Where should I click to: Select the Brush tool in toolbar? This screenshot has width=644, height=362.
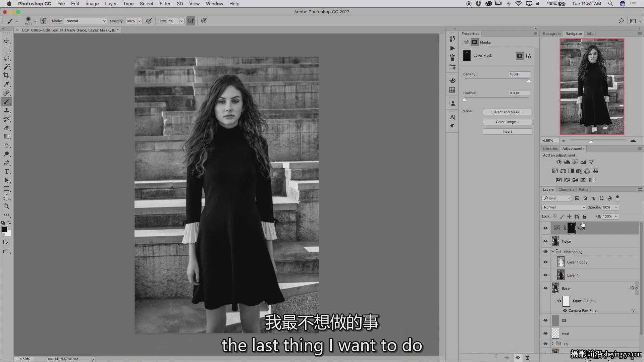click(x=6, y=102)
